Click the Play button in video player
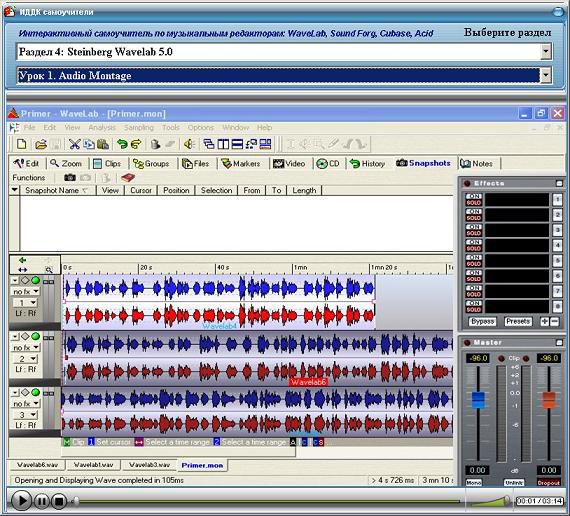The width and height of the screenshot is (570, 516). tap(21, 501)
